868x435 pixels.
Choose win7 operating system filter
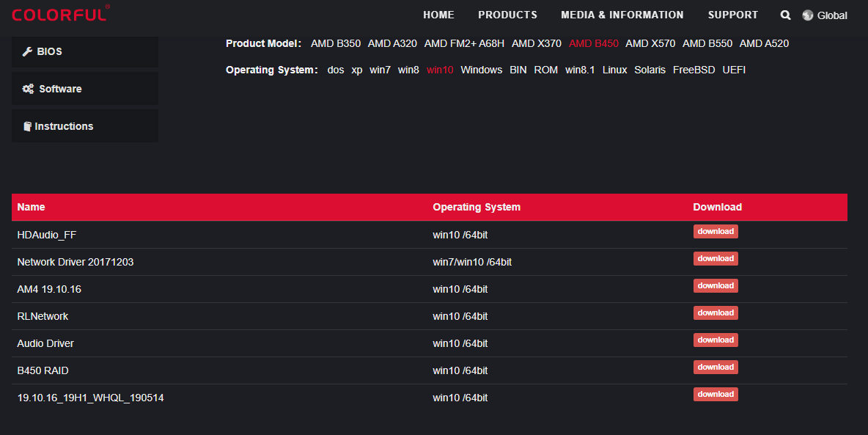[x=380, y=70]
